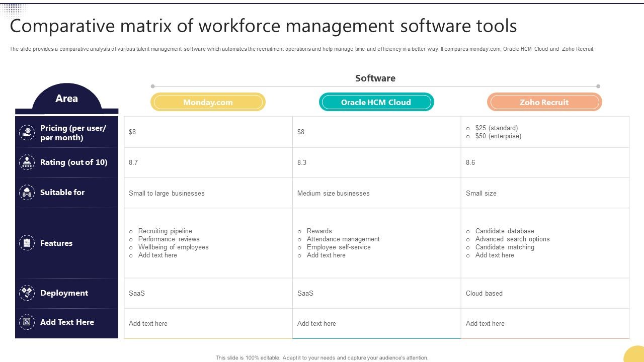Click '$25 (standard)' in Zoho pricing
Viewport: 644px width, 362px height.
497,128
